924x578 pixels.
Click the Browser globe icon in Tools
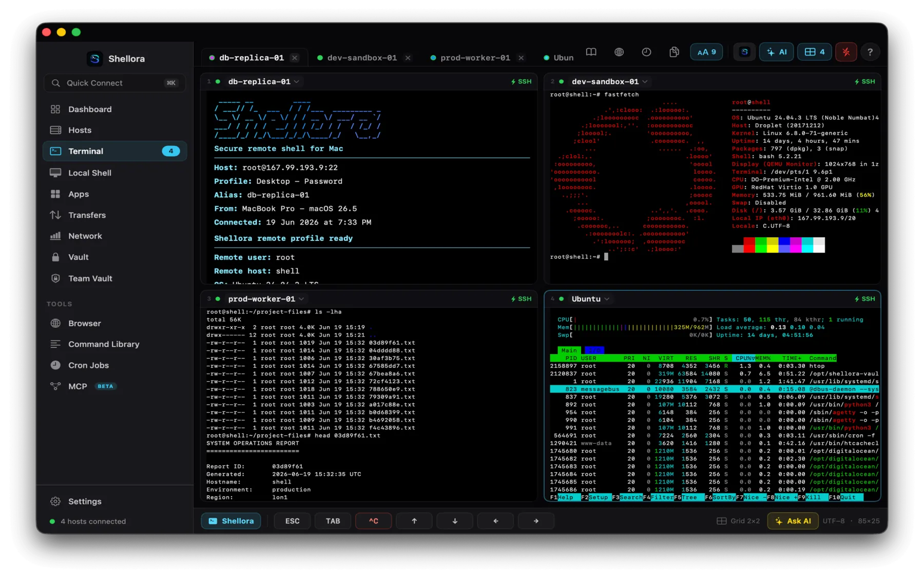pos(55,323)
